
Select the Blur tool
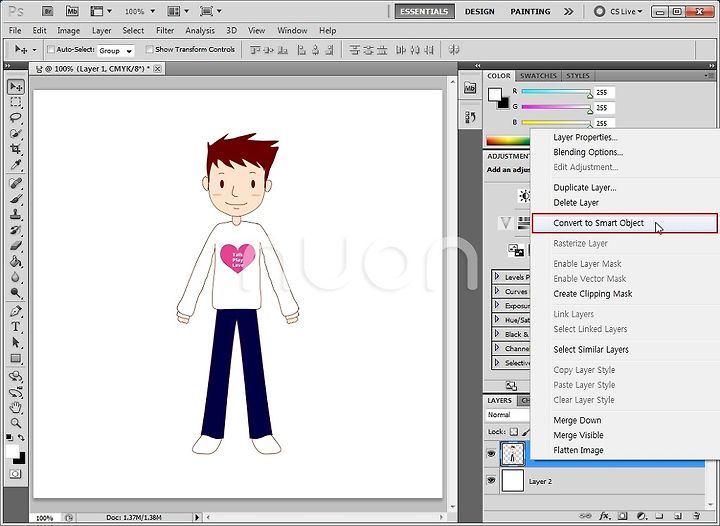pyautogui.click(x=16, y=277)
